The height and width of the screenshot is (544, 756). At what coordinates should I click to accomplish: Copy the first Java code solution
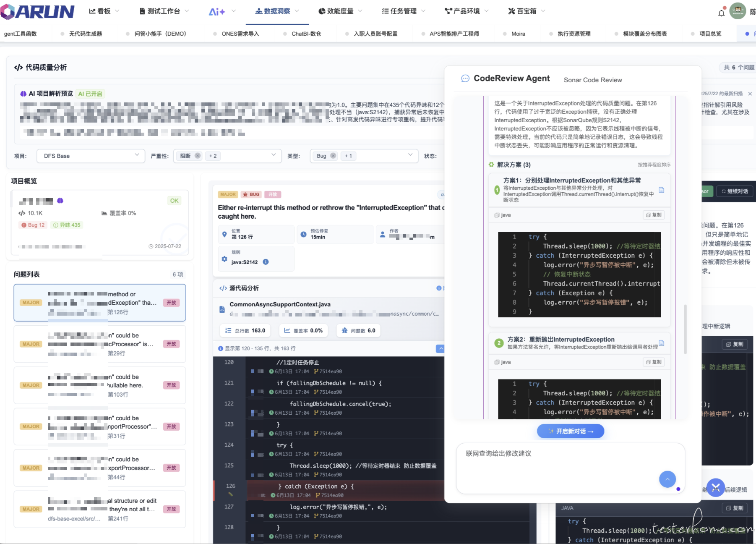coord(654,215)
